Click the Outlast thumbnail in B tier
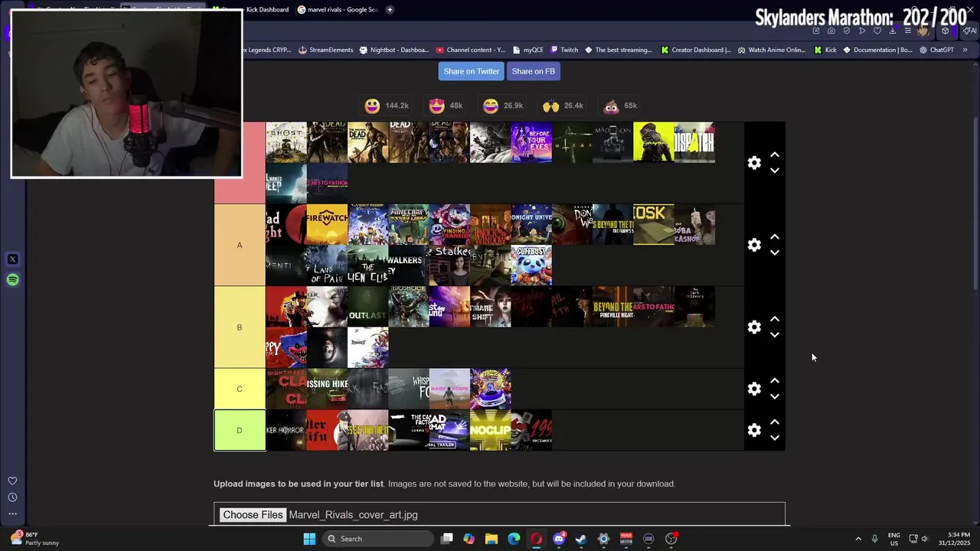The width and height of the screenshot is (980, 551). [x=367, y=306]
